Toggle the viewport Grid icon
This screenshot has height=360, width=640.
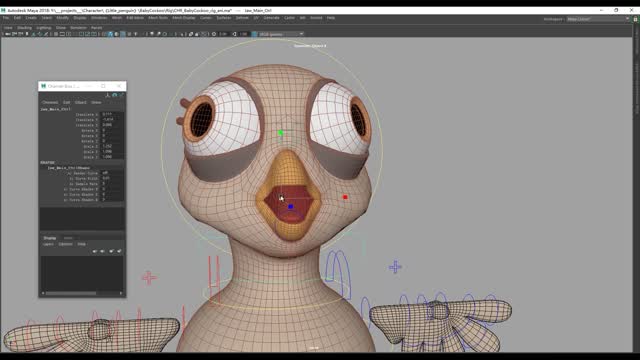click(56, 34)
